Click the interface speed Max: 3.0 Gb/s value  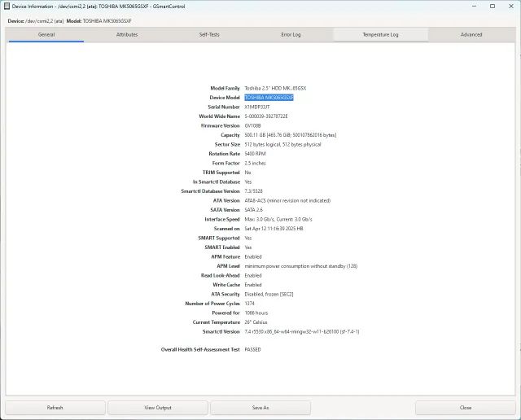point(278,219)
